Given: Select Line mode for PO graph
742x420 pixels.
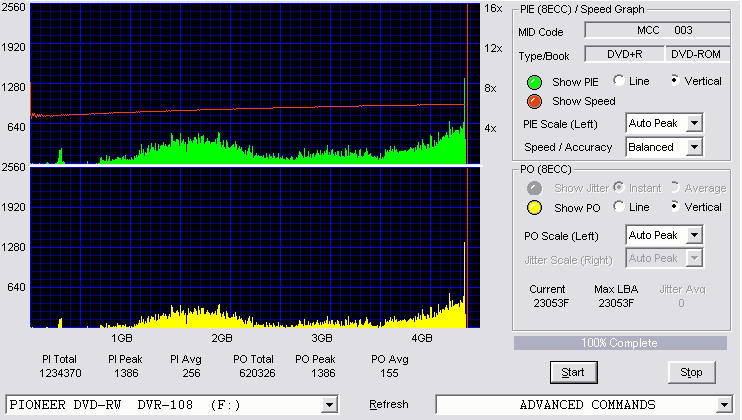Looking at the screenshot, I should [618, 206].
